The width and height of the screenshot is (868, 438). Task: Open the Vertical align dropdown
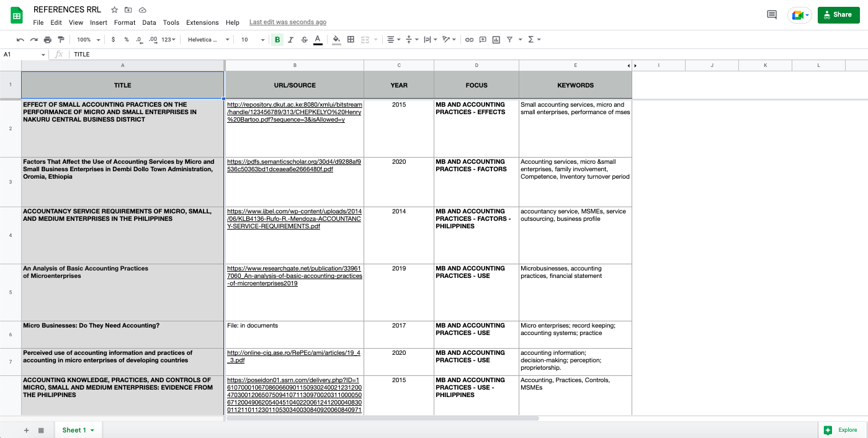[412, 40]
